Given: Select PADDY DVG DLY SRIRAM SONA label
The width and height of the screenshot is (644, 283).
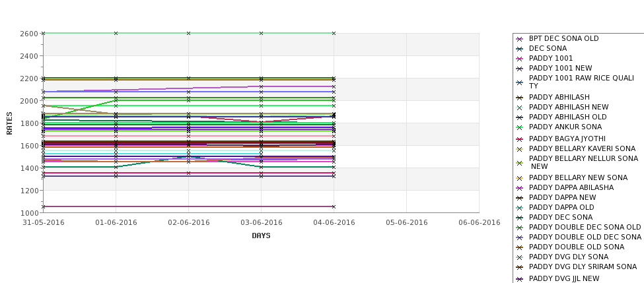Looking at the screenshot, I should [583, 267].
